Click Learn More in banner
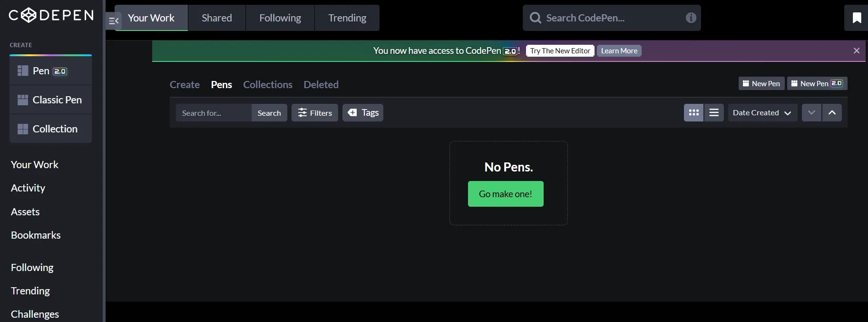The width and height of the screenshot is (868, 322). pos(619,51)
